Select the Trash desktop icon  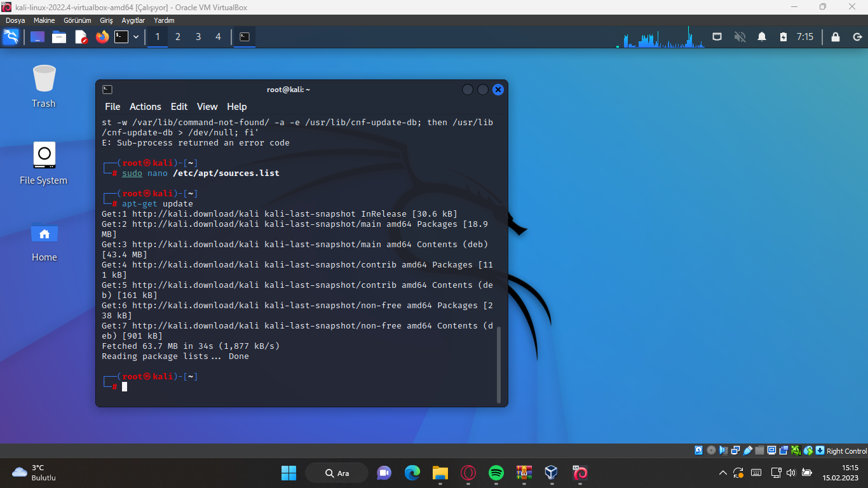44,86
